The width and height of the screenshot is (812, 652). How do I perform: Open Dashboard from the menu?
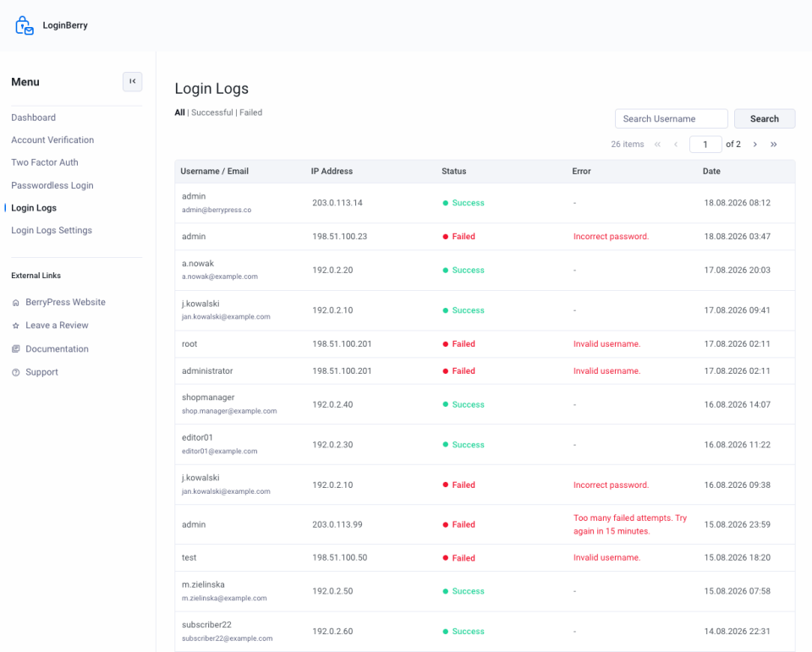(x=34, y=118)
